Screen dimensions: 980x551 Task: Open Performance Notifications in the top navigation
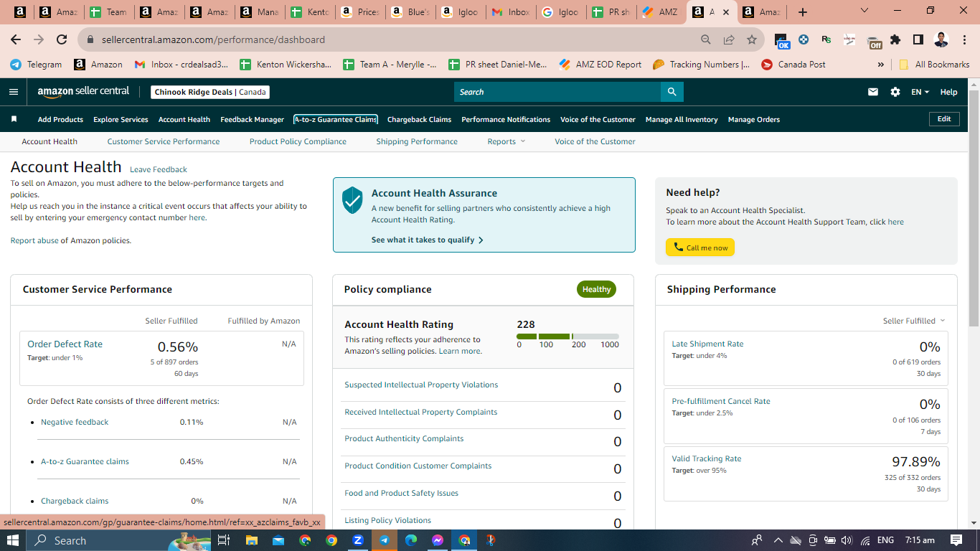pyautogui.click(x=506, y=119)
